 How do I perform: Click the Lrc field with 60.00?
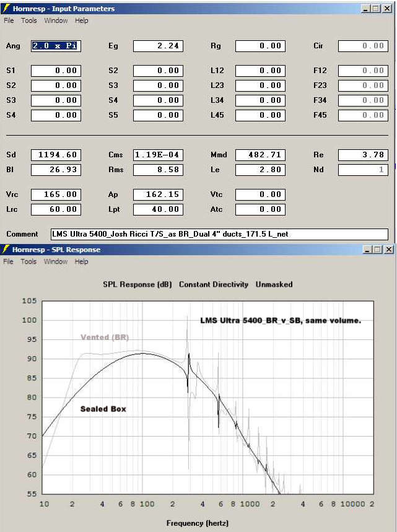click(56, 210)
